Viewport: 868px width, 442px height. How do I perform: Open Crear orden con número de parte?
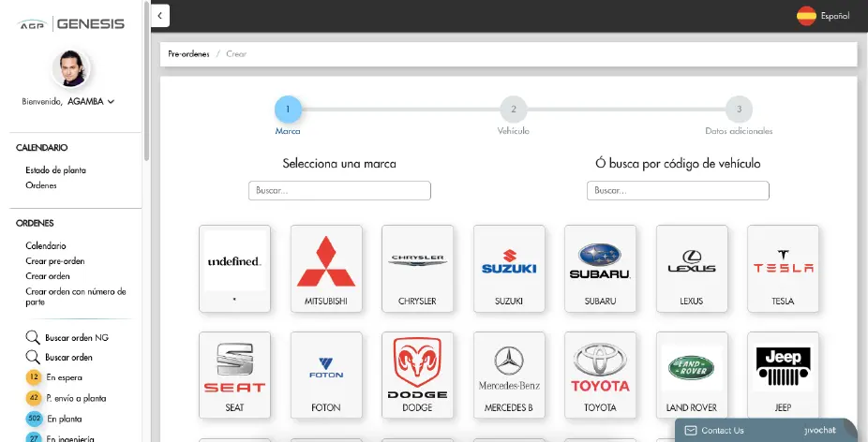[x=76, y=297]
